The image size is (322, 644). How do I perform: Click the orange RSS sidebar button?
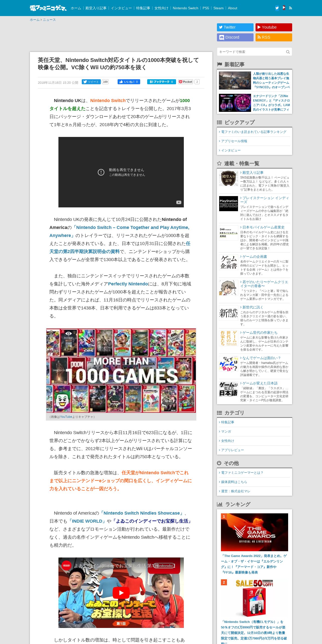click(274, 37)
